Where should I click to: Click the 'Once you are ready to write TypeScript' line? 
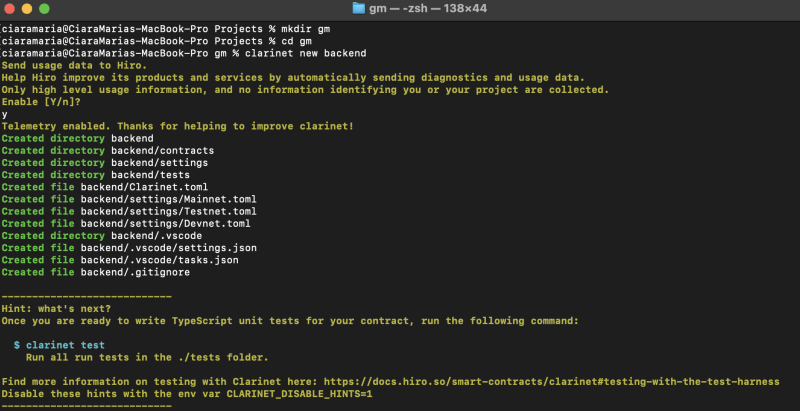(290, 321)
